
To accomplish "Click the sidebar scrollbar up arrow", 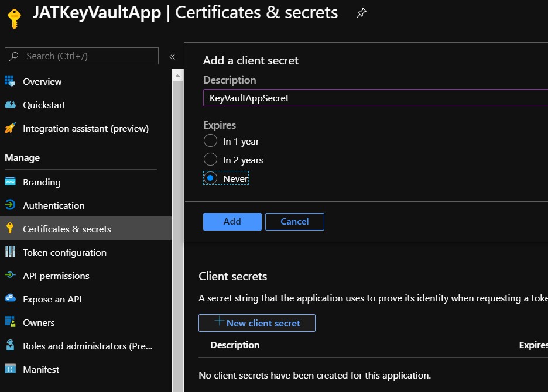I will 177,75.
